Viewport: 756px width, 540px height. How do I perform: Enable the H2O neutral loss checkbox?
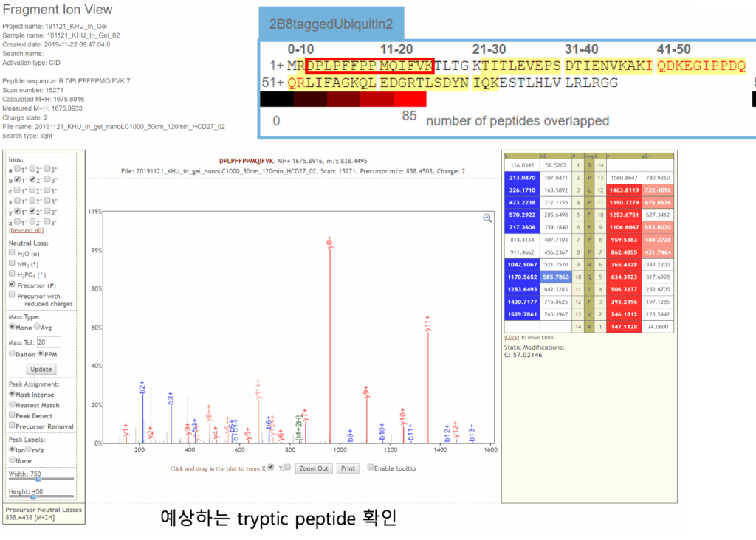[x=12, y=253]
